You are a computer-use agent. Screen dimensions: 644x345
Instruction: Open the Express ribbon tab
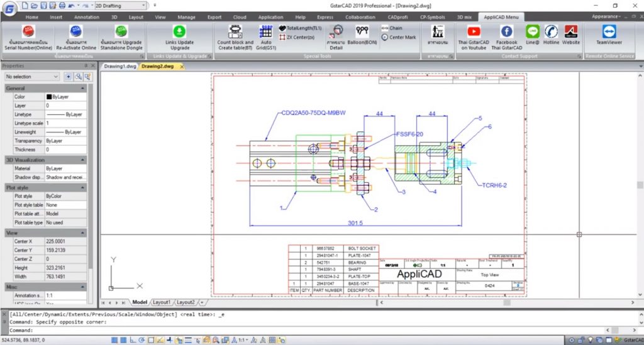coord(325,17)
